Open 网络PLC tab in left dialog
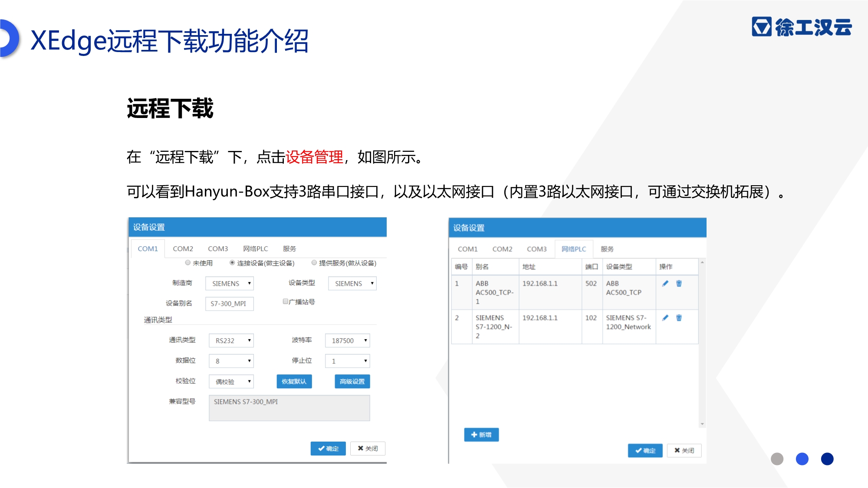Viewport: 868px width, 488px height. (256, 249)
